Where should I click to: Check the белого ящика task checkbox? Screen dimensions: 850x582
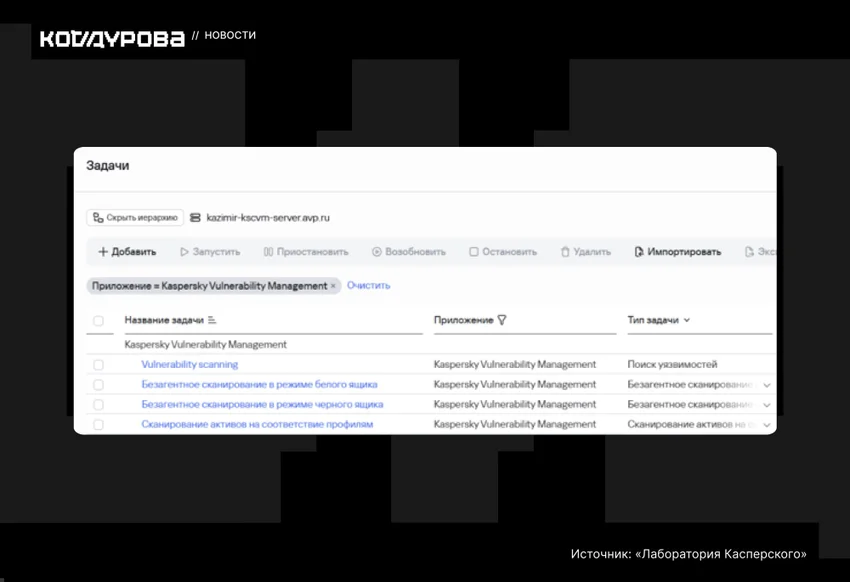[98, 385]
